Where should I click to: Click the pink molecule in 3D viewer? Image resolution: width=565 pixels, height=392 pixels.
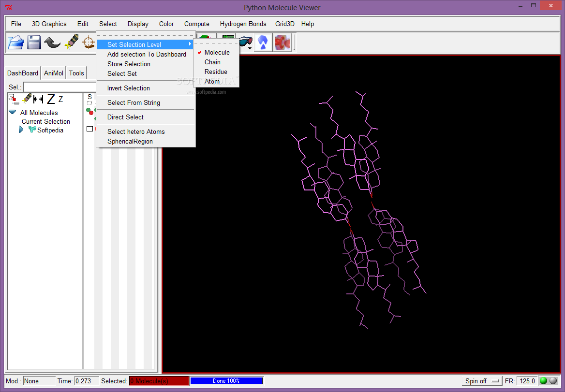coord(358,209)
